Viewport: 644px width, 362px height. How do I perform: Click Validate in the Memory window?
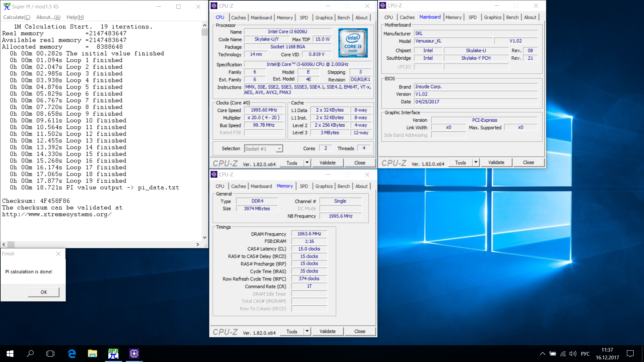coord(327,331)
